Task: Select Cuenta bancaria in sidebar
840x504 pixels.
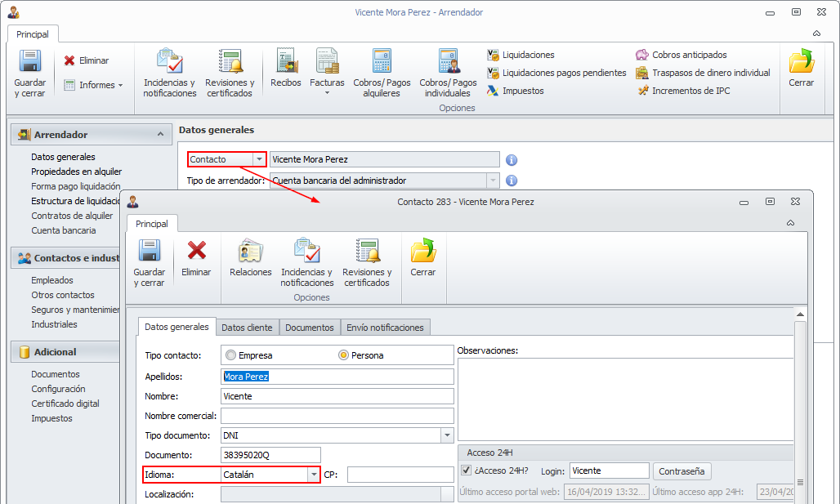Action: tap(63, 230)
